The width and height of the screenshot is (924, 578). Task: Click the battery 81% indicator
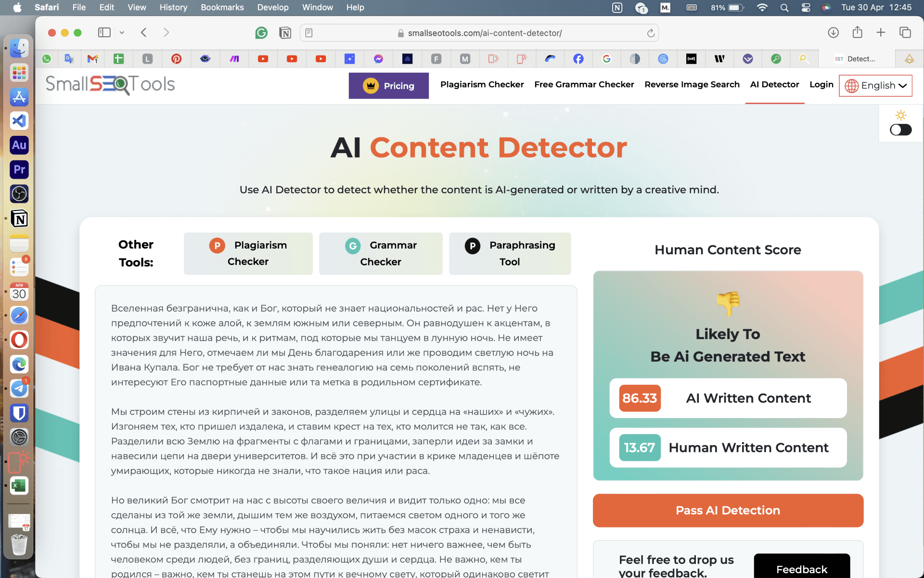tap(727, 7)
